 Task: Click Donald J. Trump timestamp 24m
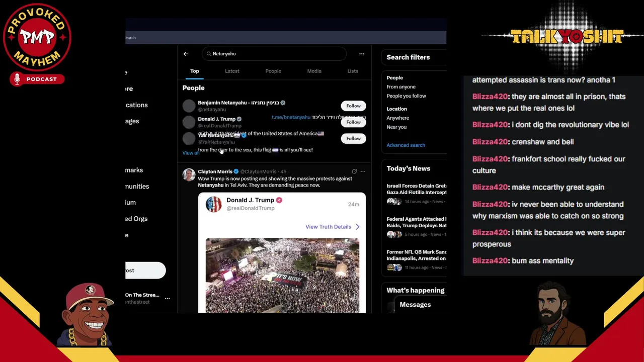coord(354,204)
